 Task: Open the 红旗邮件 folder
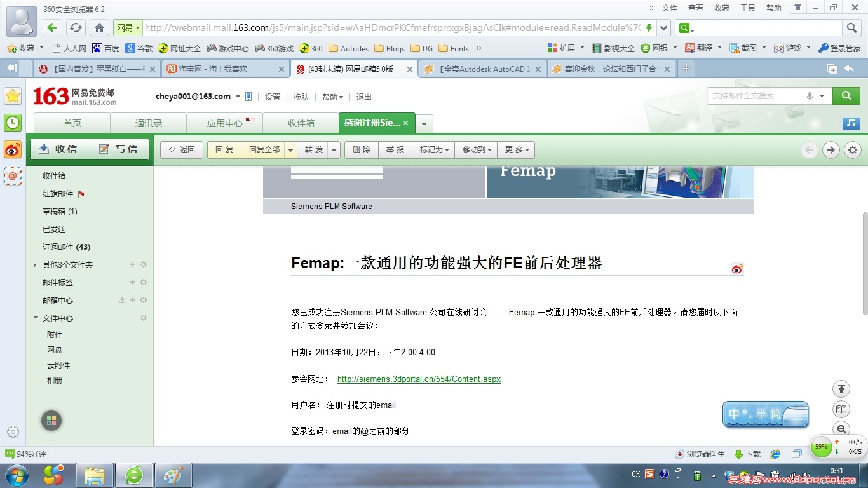coord(58,193)
